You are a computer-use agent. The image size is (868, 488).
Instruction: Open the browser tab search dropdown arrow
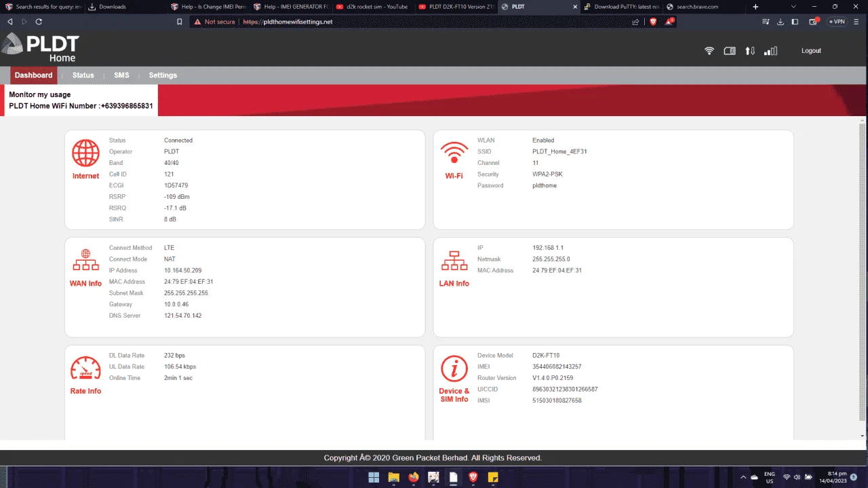(794, 7)
